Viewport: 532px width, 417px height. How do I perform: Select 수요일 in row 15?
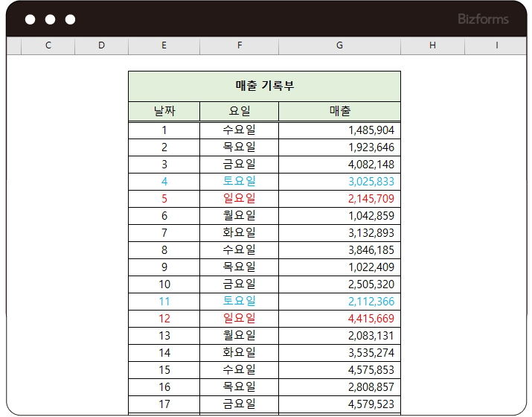coord(239,370)
